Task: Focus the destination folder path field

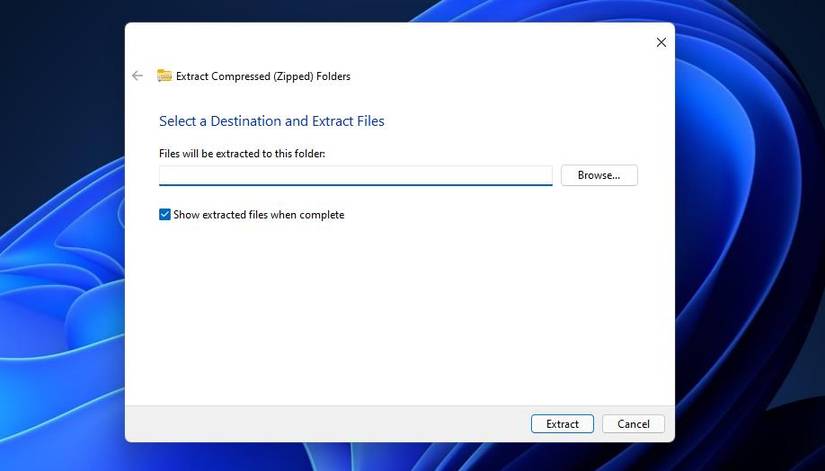Action: 356,175
